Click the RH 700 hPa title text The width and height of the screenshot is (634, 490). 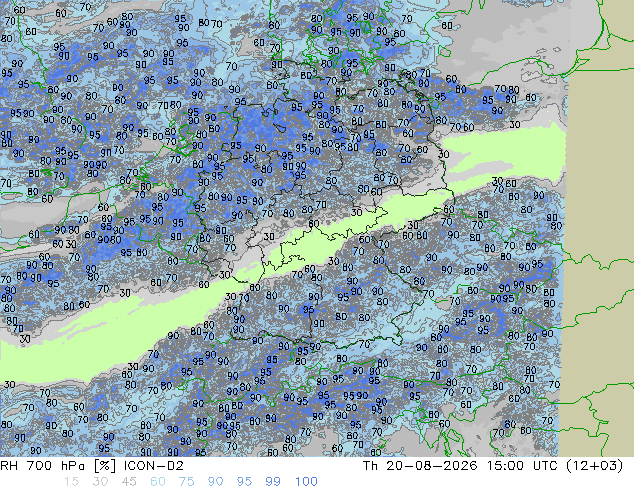pyautogui.click(x=42, y=466)
